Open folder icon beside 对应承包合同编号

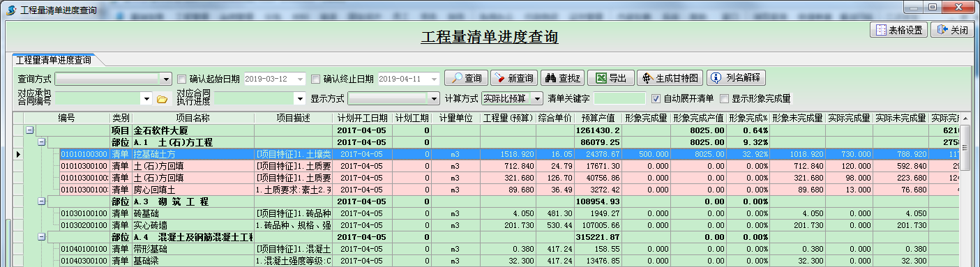click(x=162, y=99)
